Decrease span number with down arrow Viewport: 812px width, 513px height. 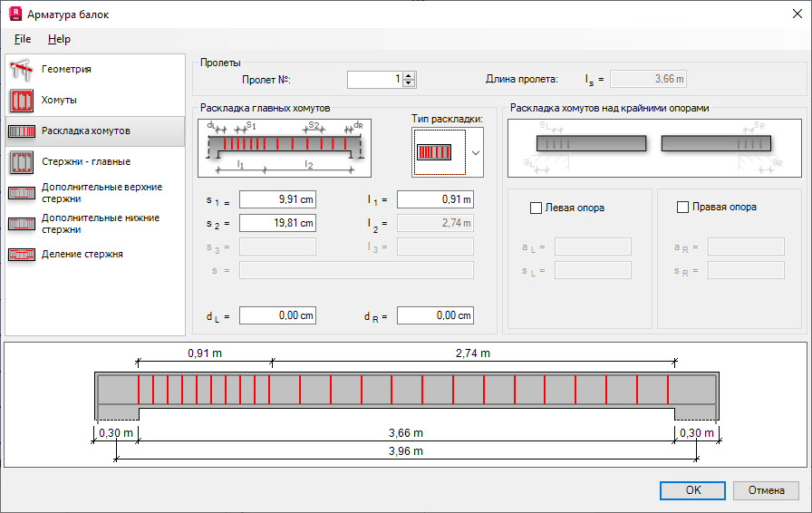[409, 82]
